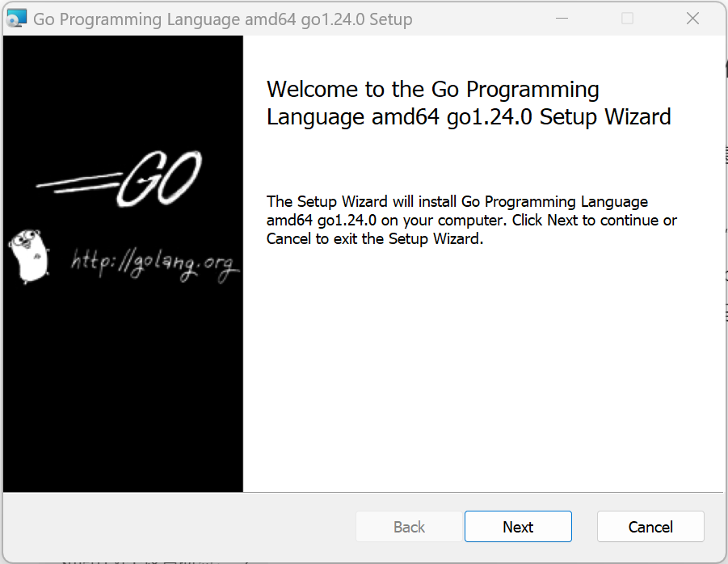This screenshot has height=564, width=728.
Task: Minimize the setup window
Action: (562, 17)
